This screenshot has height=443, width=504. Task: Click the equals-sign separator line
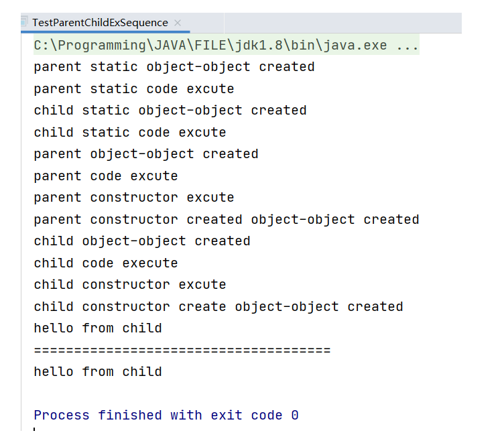tap(182, 350)
